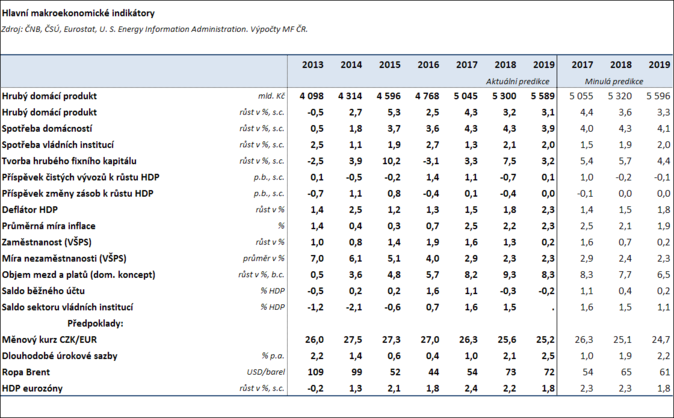This screenshot has height=418, width=674.
Task: Select interest rate value 0,4 for 2016
Action: click(432, 356)
